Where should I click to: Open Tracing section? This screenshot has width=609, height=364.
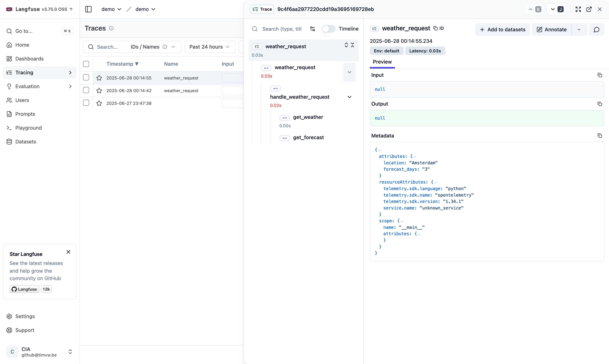[40, 72]
